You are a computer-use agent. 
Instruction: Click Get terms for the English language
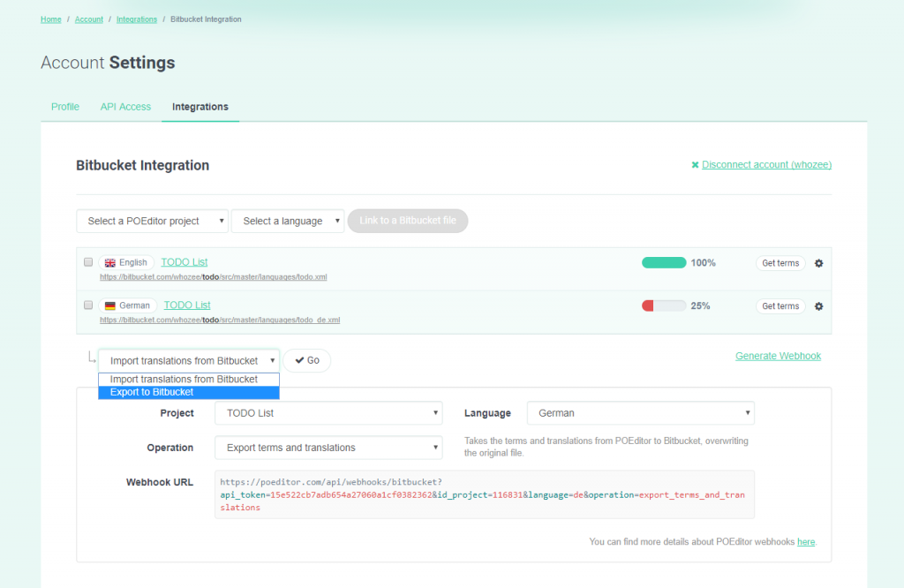coord(780,262)
